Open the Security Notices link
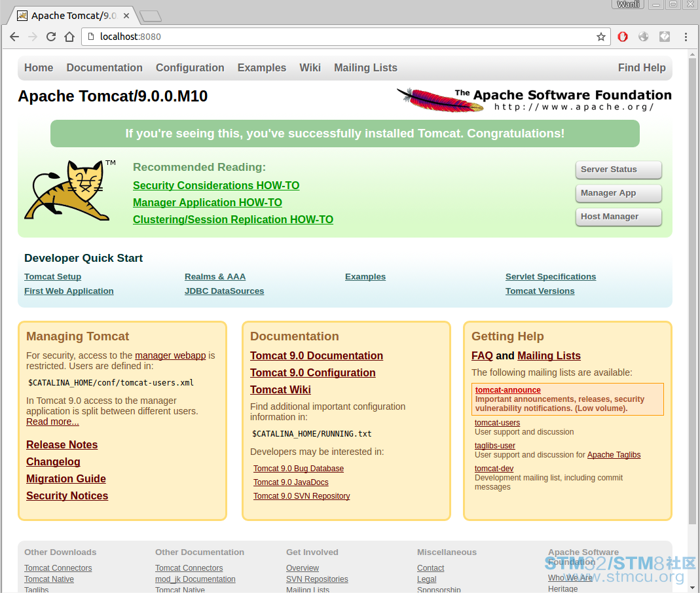 click(67, 495)
